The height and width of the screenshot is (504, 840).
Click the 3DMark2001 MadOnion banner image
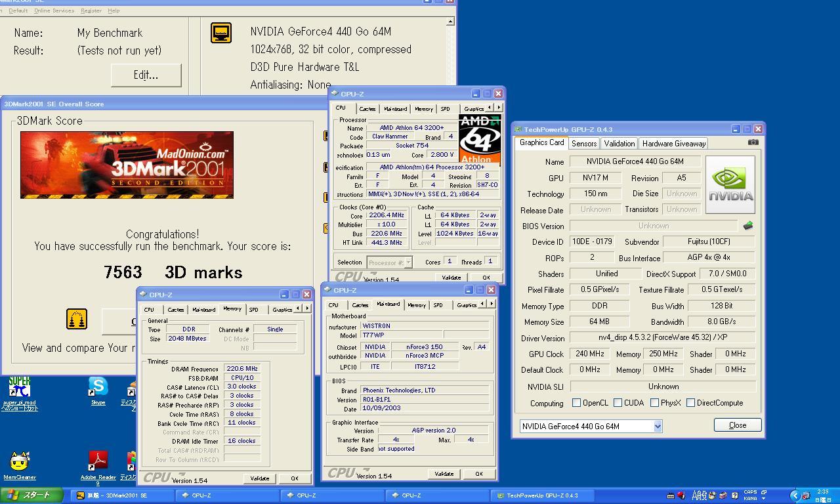[x=127, y=165]
